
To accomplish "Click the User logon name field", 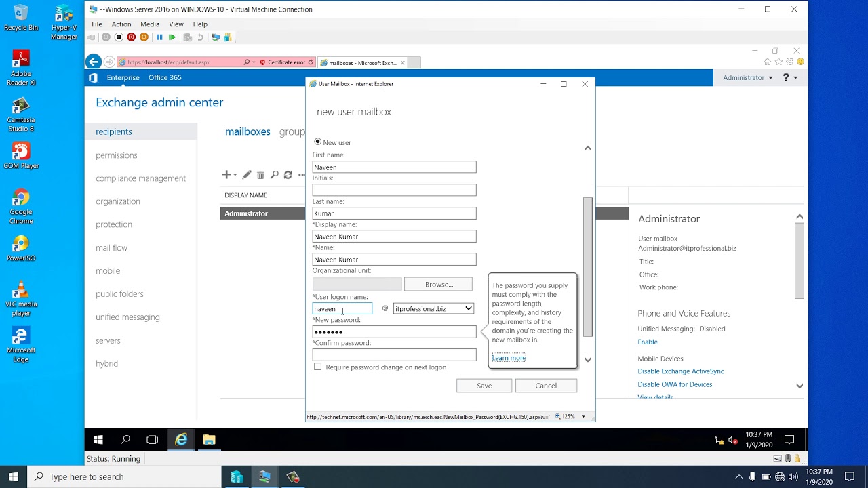I will [342, 308].
